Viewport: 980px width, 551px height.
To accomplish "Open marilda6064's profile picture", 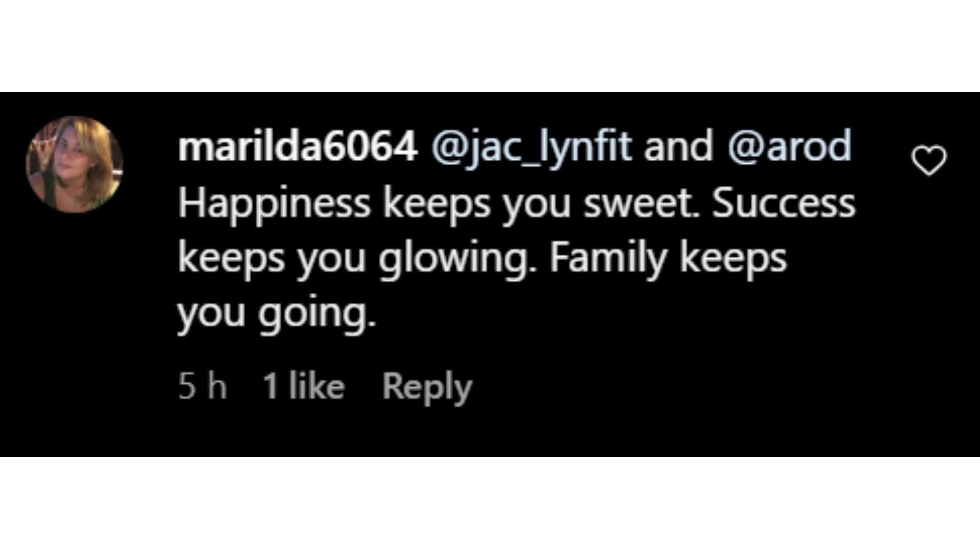I will 75,164.
